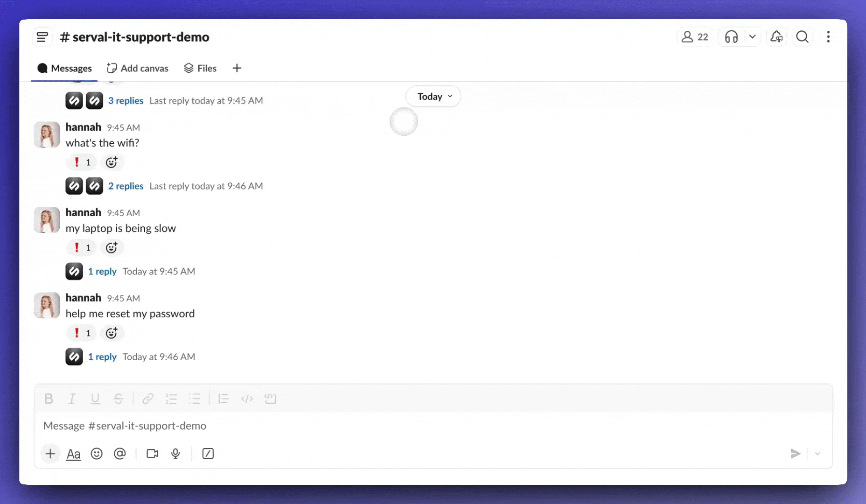Viewport: 866px width, 504px height.
Task: Open the 2 replies thread
Action: pyautogui.click(x=125, y=186)
